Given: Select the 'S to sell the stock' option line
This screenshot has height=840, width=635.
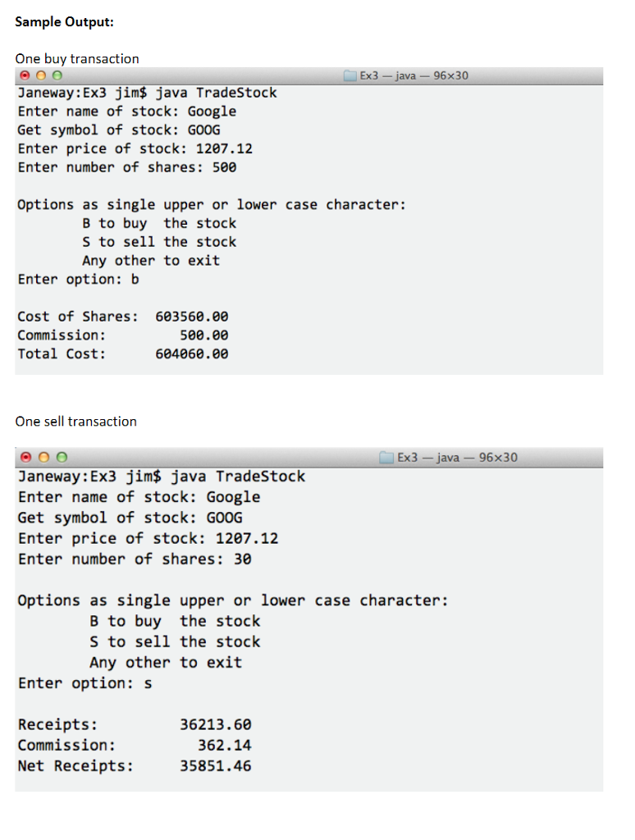Looking at the screenshot, I should (x=160, y=241).
